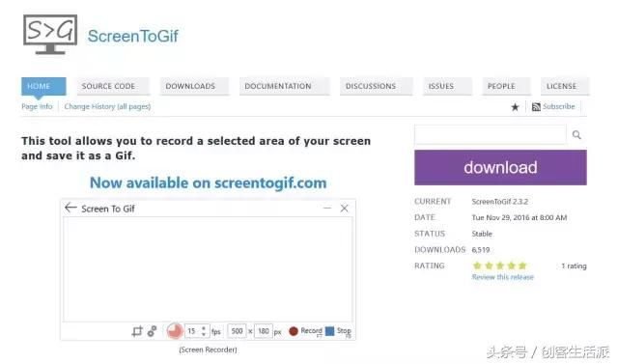The width and height of the screenshot is (618, 364).
Task: Click the five-star rating stars
Action: point(500,266)
